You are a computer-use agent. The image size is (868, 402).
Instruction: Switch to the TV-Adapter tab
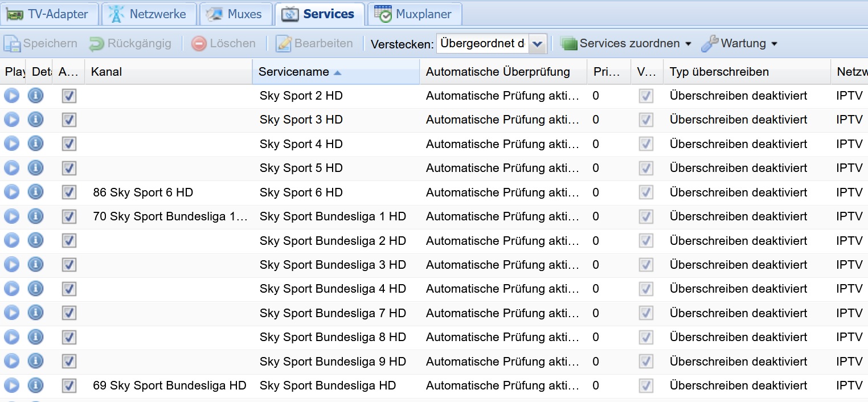[50, 14]
